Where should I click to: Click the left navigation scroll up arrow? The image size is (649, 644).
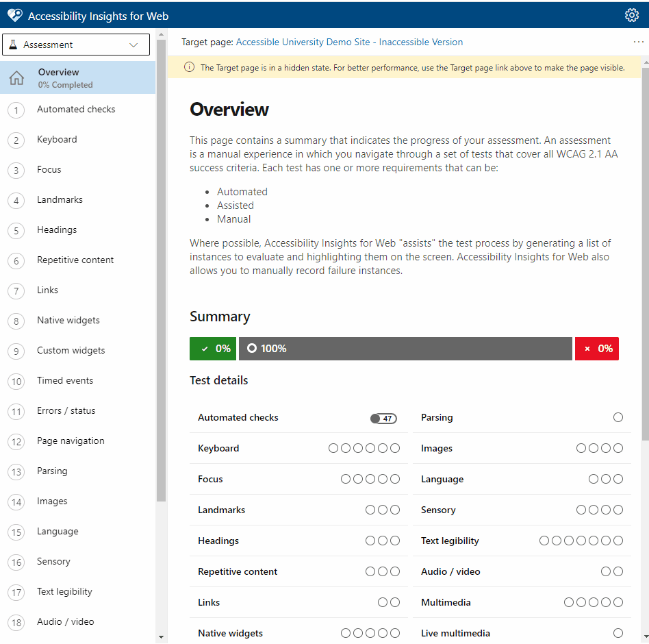pyautogui.click(x=161, y=34)
